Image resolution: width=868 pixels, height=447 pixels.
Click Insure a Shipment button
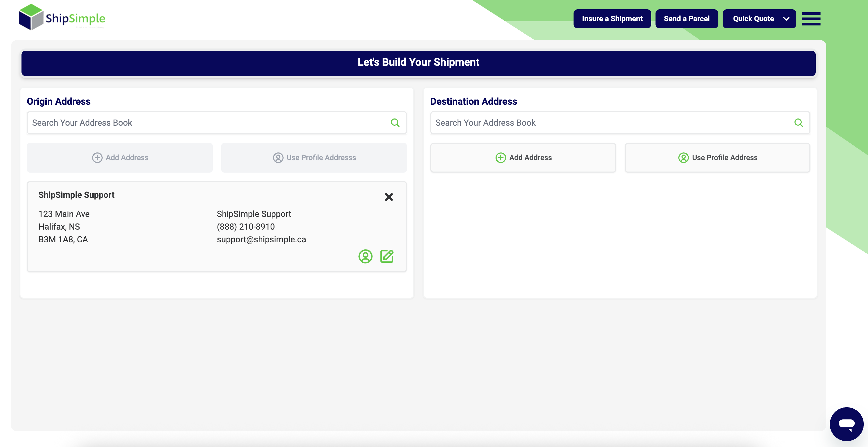(x=612, y=19)
